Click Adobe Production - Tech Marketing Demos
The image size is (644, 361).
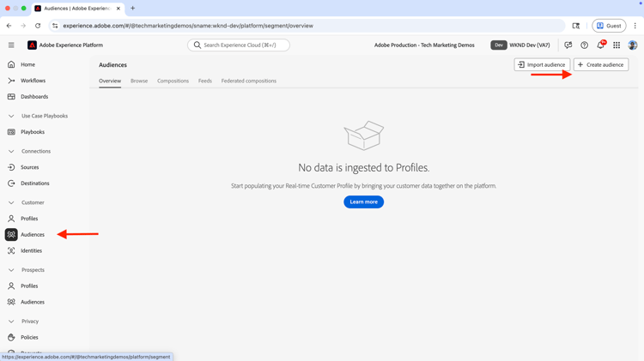click(424, 45)
